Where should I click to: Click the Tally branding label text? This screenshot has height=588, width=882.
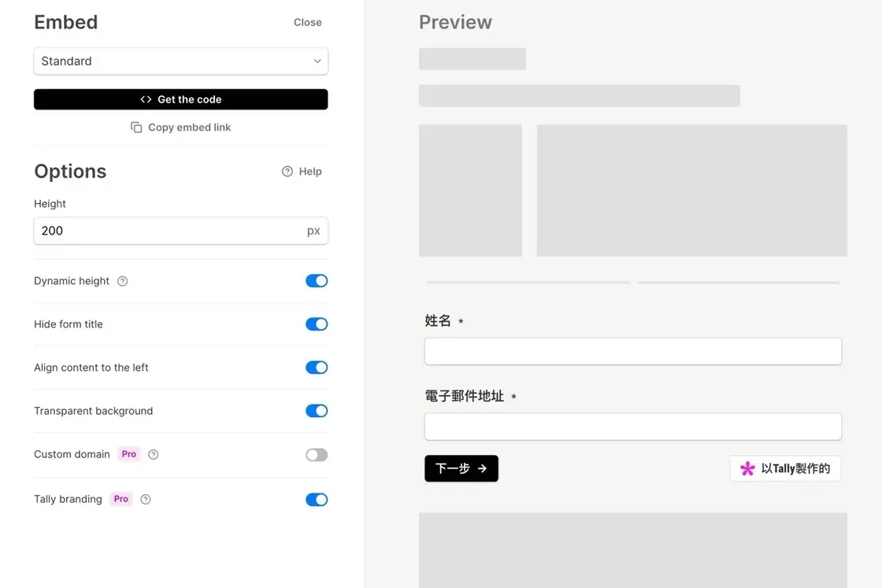point(68,499)
